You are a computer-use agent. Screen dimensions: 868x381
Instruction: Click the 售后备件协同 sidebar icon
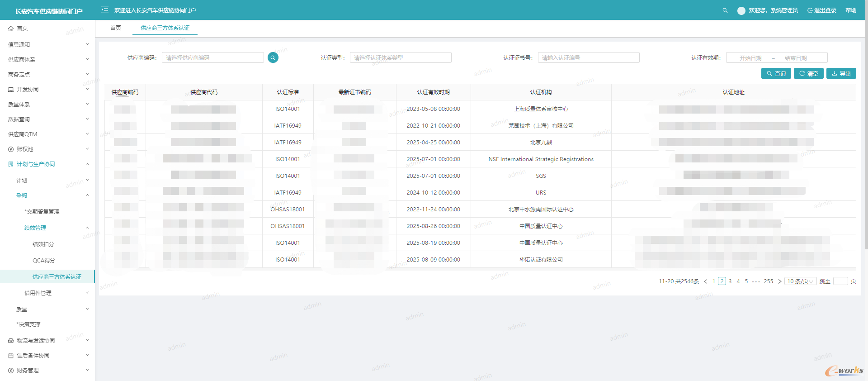point(11,356)
